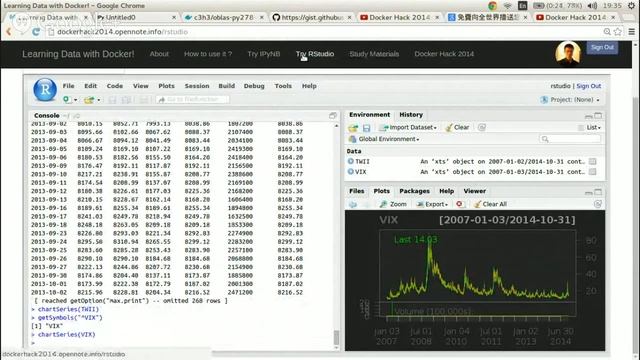Screen dimensions: 640x360
Task: Click the previous plot arrow icon
Action: (353, 204)
